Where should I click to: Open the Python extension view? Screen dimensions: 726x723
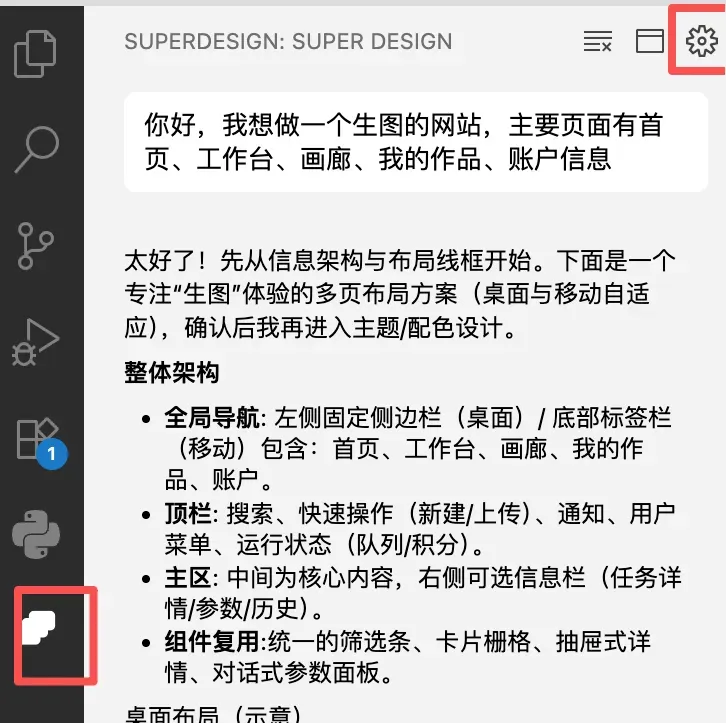click(36, 534)
